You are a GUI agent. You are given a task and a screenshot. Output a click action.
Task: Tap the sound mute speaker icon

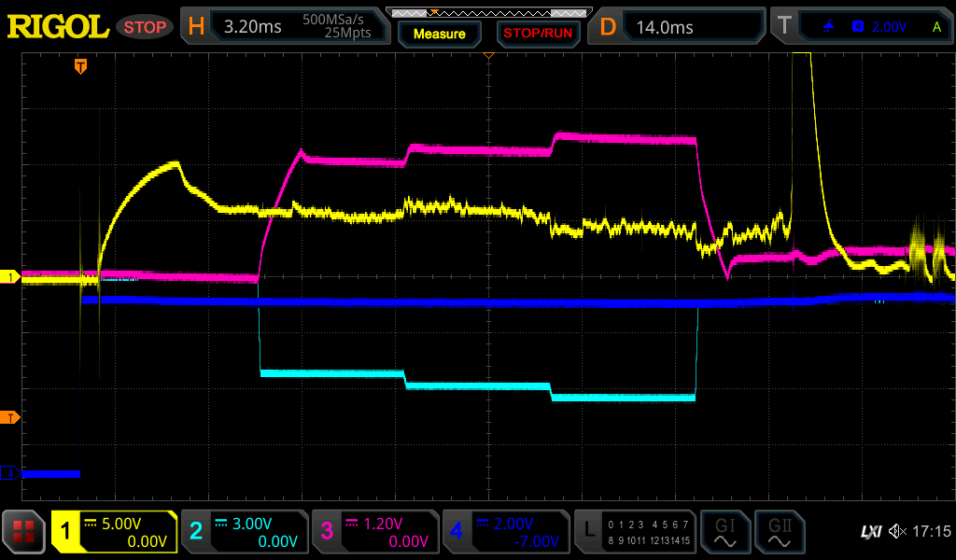pos(897,532)
